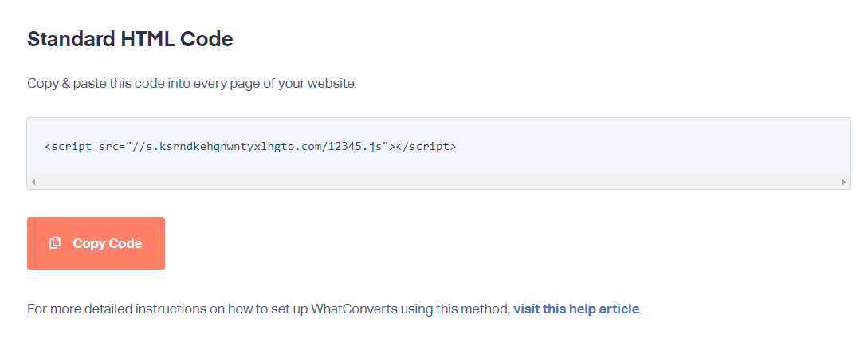The height and width of the screenshot is (339, 868).
Task: Click the empty space right of the code
Action: coord(654,148)
